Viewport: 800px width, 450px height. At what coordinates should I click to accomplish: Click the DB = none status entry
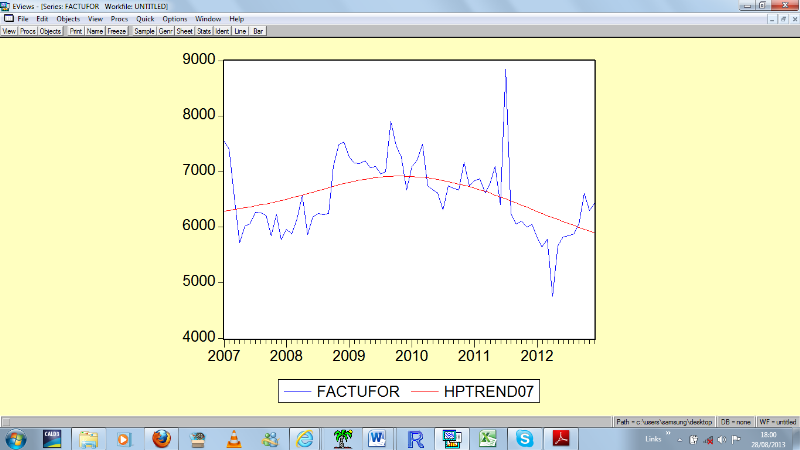[x=735, y=422]
